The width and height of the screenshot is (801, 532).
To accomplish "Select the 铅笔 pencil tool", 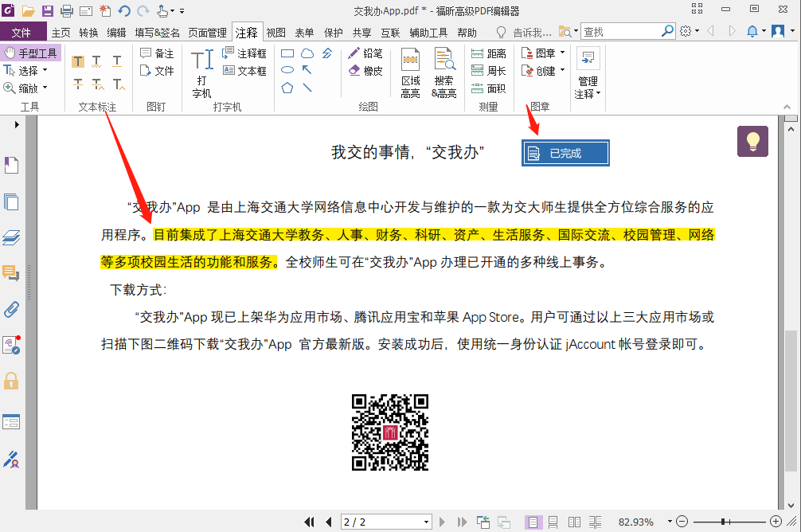I will point(365,53).
